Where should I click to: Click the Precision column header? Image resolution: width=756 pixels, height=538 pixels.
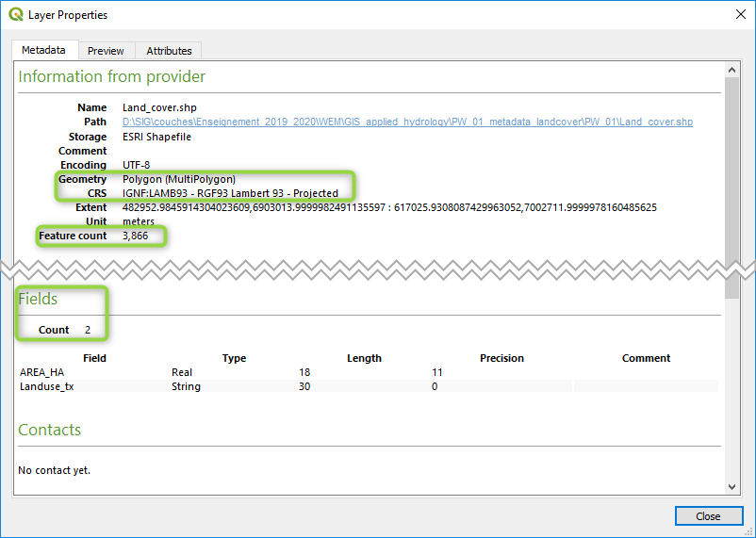[x=501, y=358]
